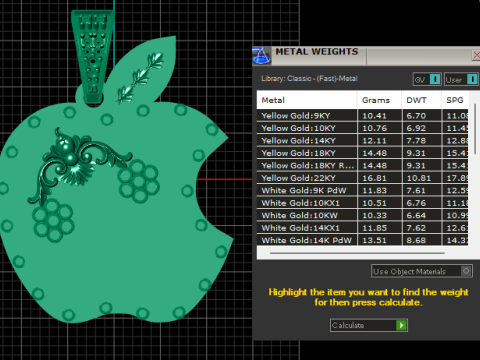
Task: Select the Yellow Gold:9KY row
Action: tap(363, 116)
